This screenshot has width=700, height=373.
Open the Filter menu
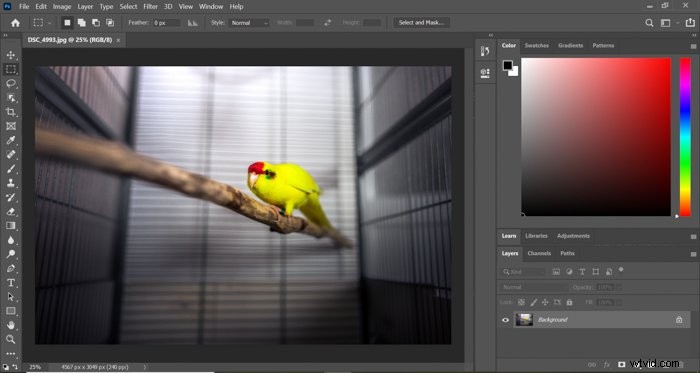click(150, 6)
